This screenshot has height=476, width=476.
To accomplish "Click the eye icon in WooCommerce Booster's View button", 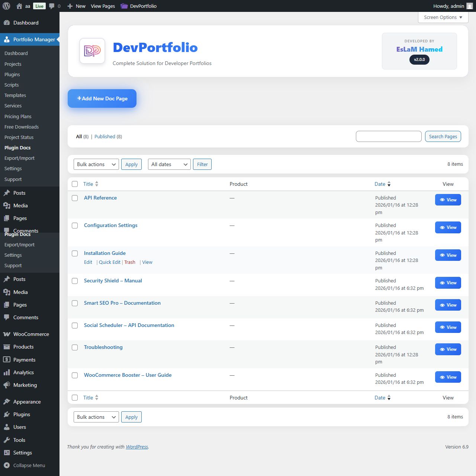I will 443,377.
